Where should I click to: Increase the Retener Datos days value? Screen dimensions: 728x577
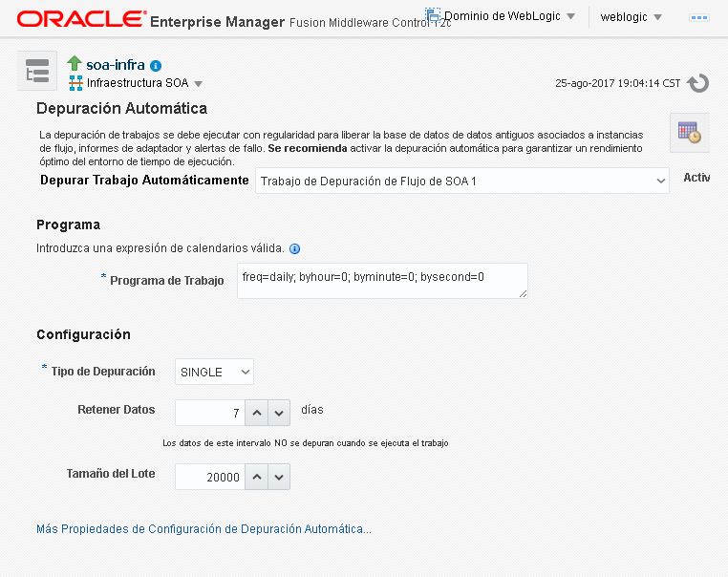pos(257,413)
